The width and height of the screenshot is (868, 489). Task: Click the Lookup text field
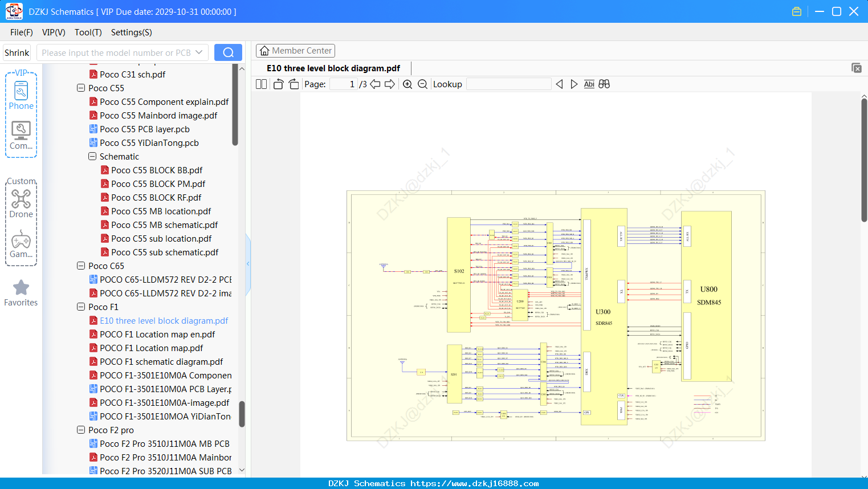coord(509,84)
